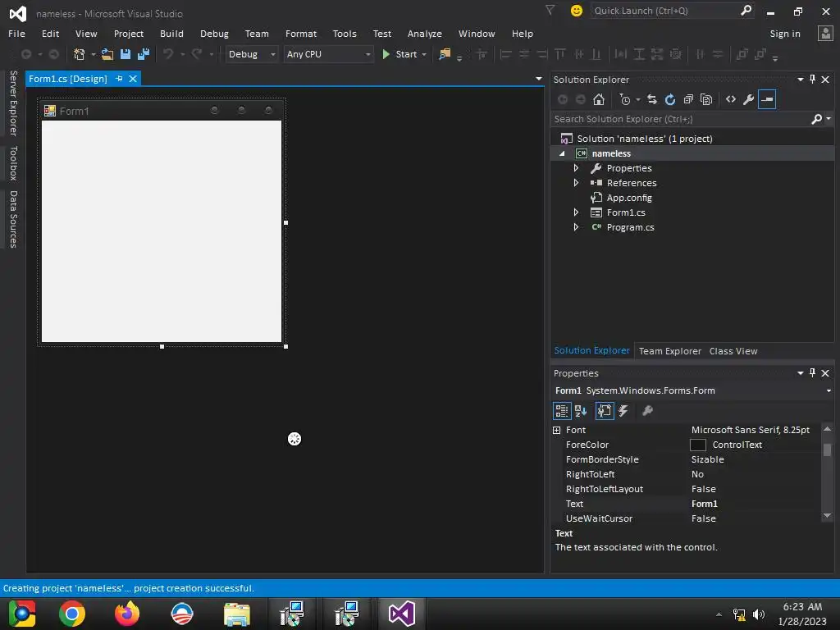Open the Data Sources side tab

pyautogui.click(x=13, y=219)
